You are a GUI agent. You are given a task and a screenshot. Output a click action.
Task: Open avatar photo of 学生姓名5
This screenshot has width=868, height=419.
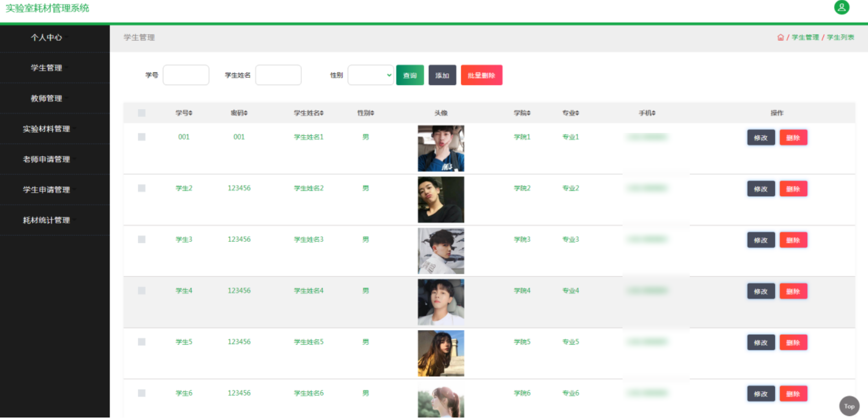click(441, 353)
